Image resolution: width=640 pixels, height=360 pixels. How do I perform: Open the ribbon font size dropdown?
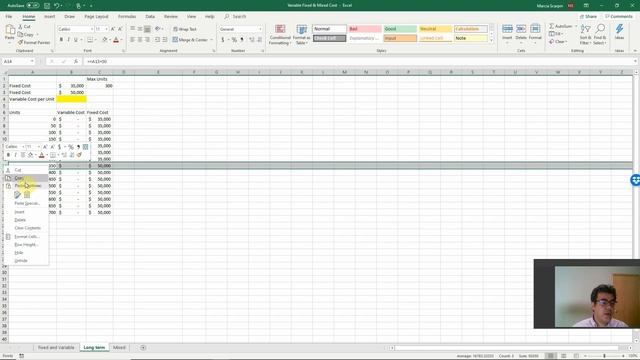(x=107, y=29)
